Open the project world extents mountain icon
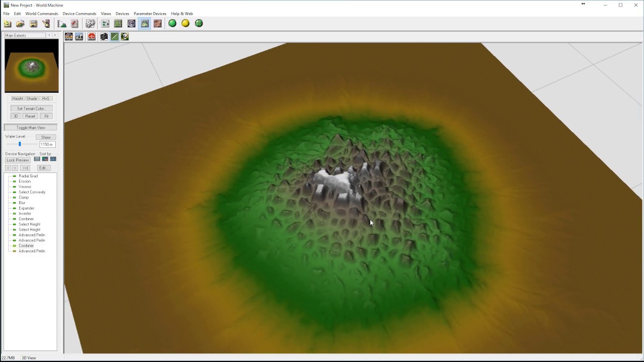This screenshot has width=644, height=362. coord(62,24)
